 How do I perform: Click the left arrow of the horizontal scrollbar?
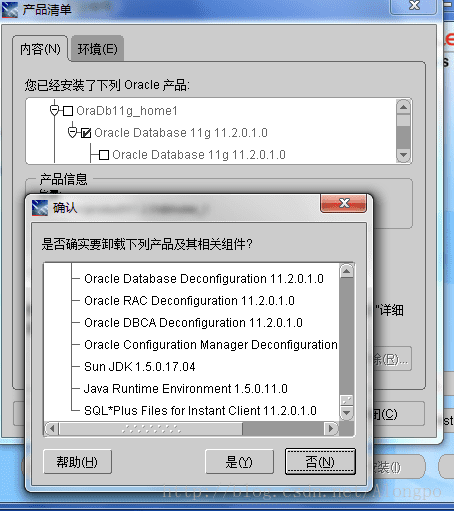(52, 428)
